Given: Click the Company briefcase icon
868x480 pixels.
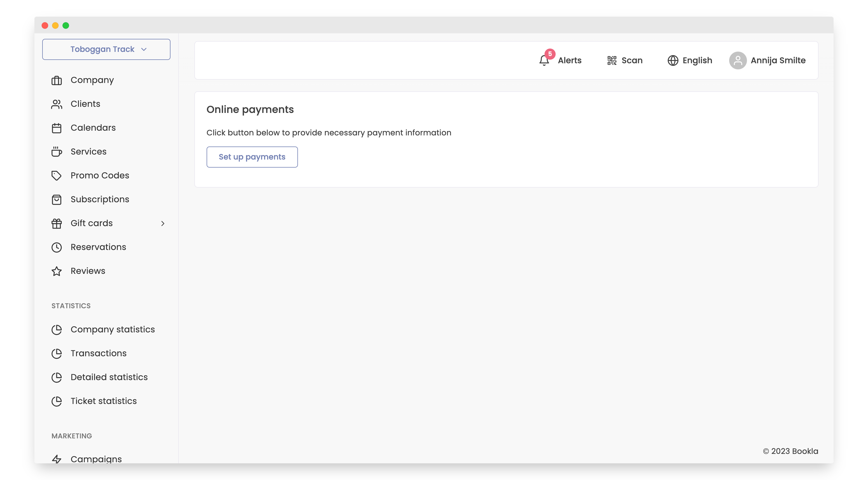Looking at the screenshot, I should [x=57, y=80].
